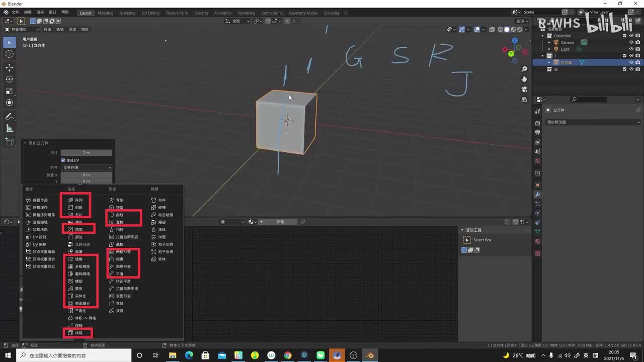The height and width of the screenshot is (362, 644).
Task: Collapse the Collection tree in outliner
Action: (543, 36)
